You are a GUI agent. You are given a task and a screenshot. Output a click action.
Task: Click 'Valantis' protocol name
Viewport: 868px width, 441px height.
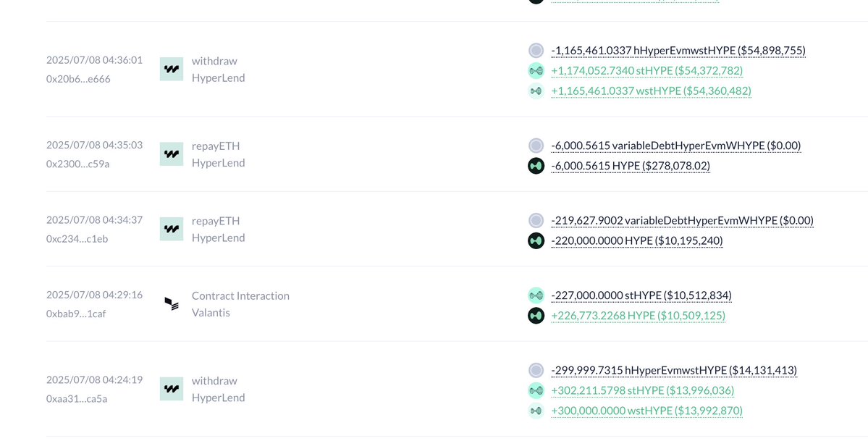point(211,313)
